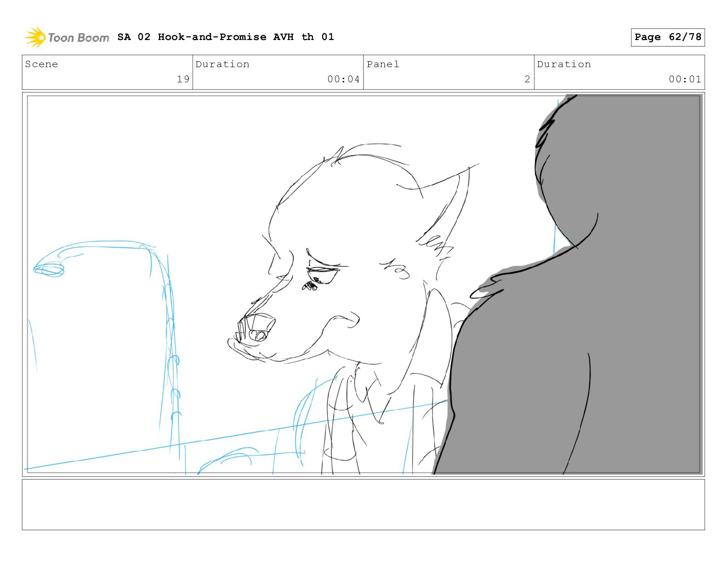Select the panel duration value "00:01"
The image size is (728, 563).
pos(685,79)
